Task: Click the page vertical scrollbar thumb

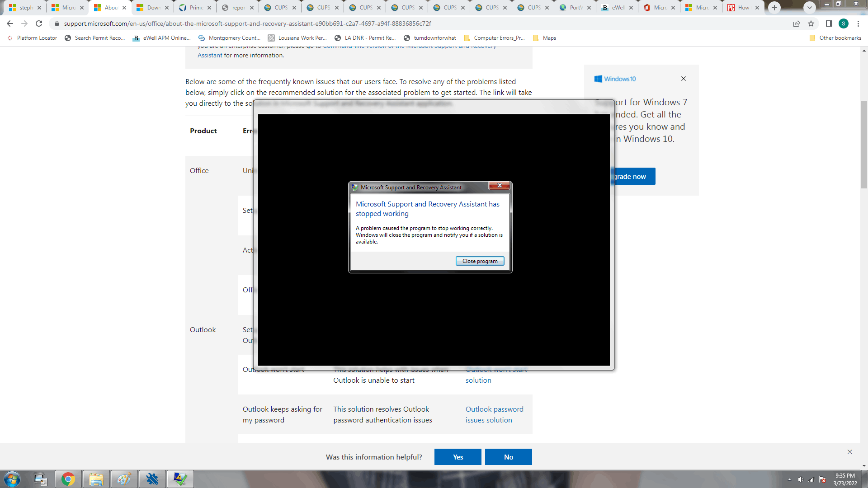Action: click(x=864, y=145)
